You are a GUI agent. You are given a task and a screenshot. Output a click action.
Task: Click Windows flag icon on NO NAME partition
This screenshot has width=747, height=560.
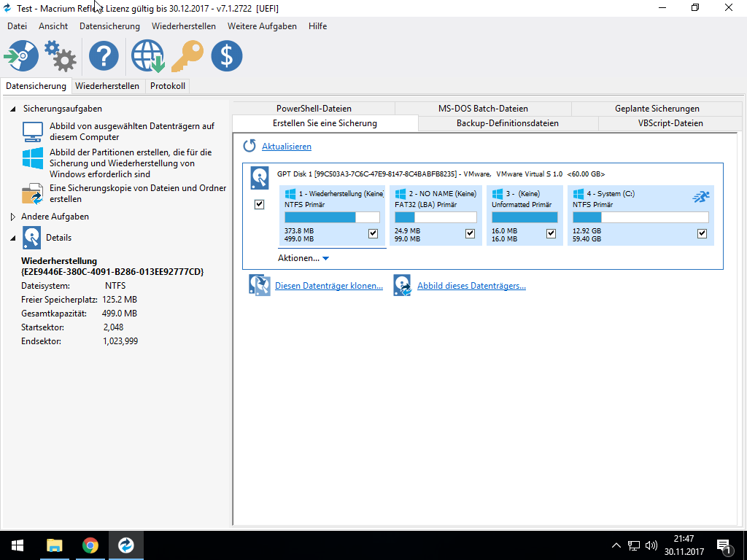click(x=400, y=194)
